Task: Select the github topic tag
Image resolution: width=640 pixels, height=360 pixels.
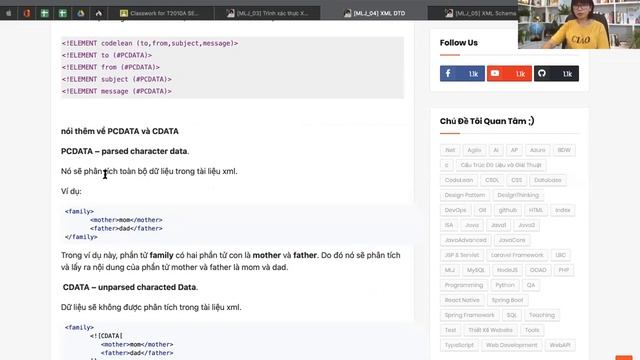Action: click(507, 210)
